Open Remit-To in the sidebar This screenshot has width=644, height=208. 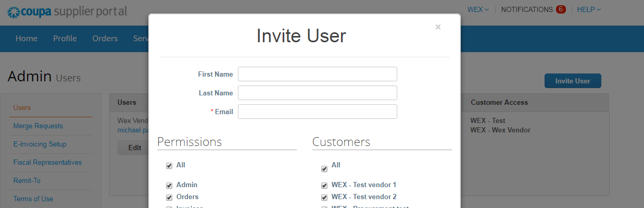click(x=27, y=180)
